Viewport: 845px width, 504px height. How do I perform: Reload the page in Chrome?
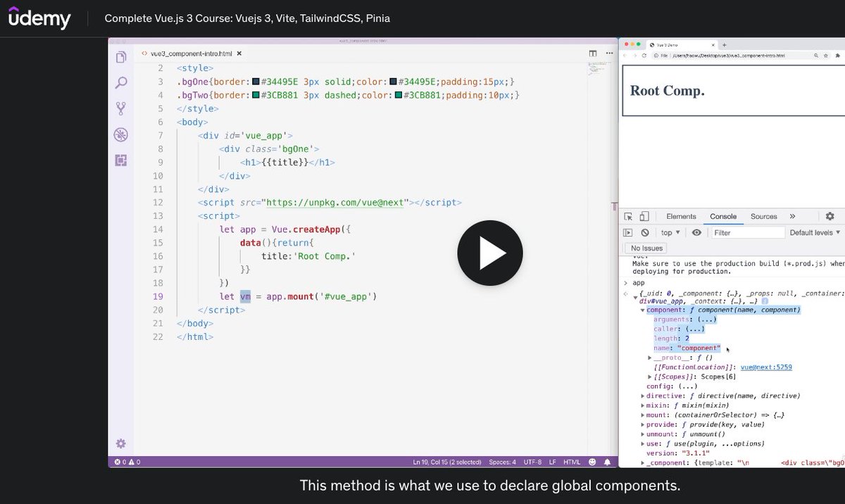(644, 55)
